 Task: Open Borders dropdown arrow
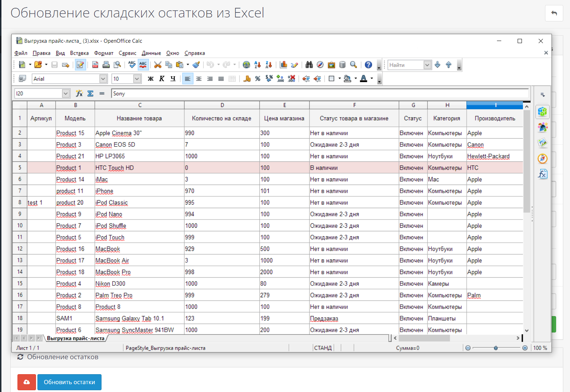coord(340,79)
